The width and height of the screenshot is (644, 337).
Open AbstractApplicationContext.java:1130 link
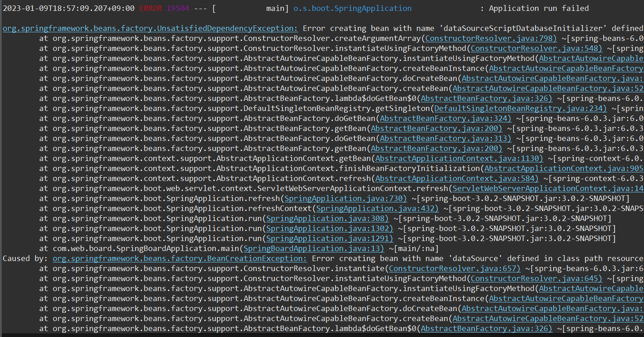click(459, 158)
